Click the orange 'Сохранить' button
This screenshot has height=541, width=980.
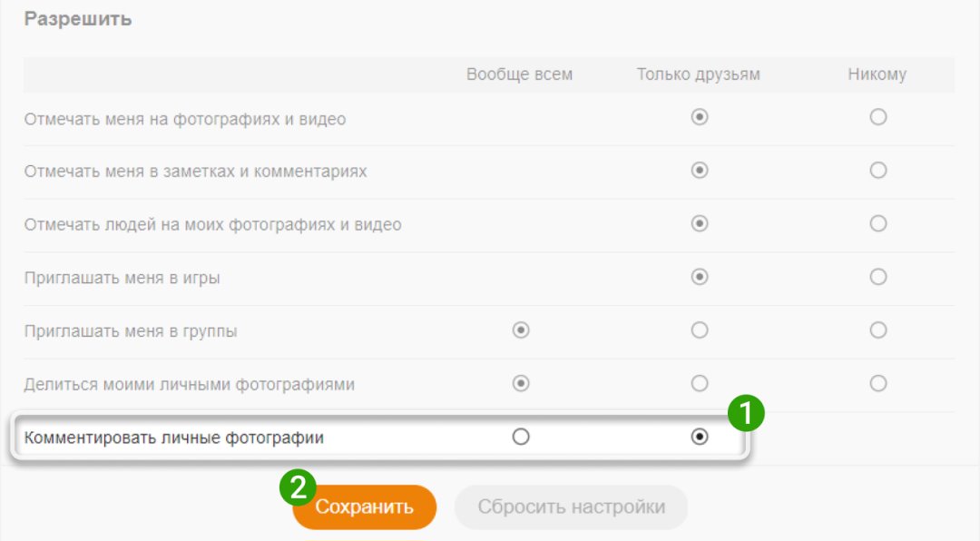pos(365,507)
